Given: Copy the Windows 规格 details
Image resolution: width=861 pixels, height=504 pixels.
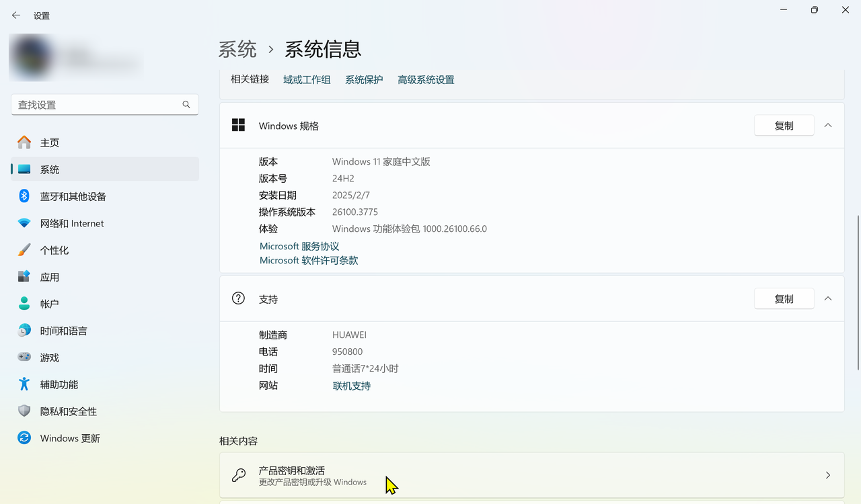Looking at the screenshot, I should point(784,126).
